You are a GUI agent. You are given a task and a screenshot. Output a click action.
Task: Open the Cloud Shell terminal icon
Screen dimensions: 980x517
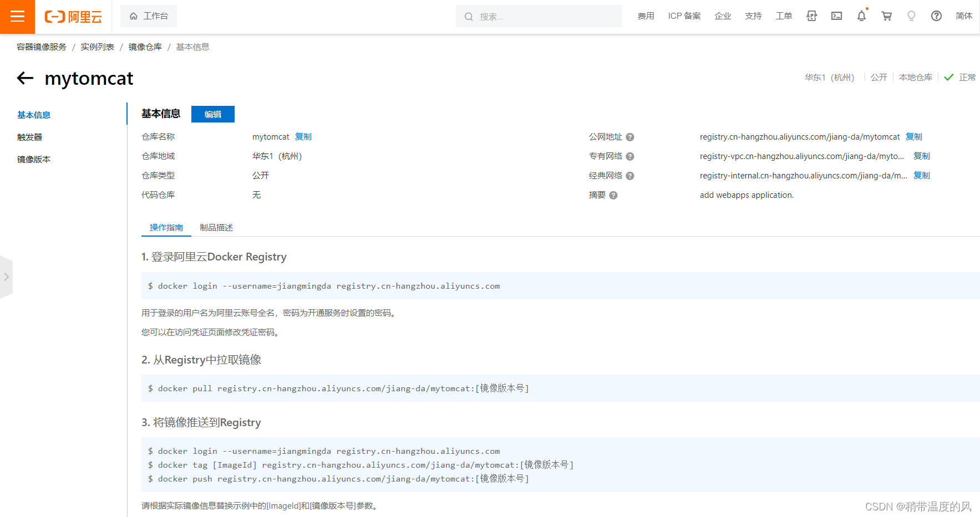point(836,16)
